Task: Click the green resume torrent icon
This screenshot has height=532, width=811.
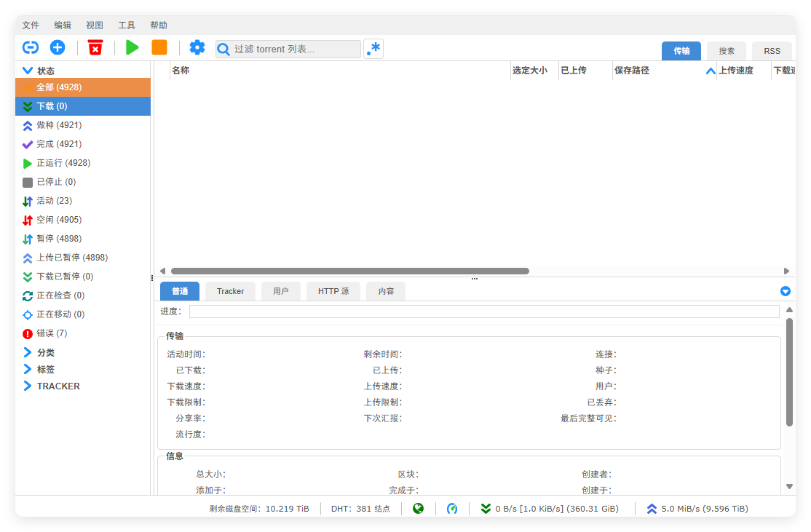Action: pos(132,47)
